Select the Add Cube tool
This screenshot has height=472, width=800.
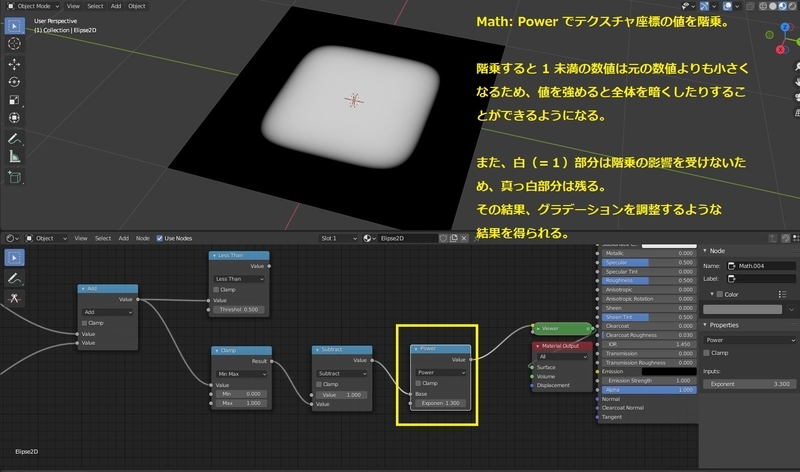(x=14, y=177)
